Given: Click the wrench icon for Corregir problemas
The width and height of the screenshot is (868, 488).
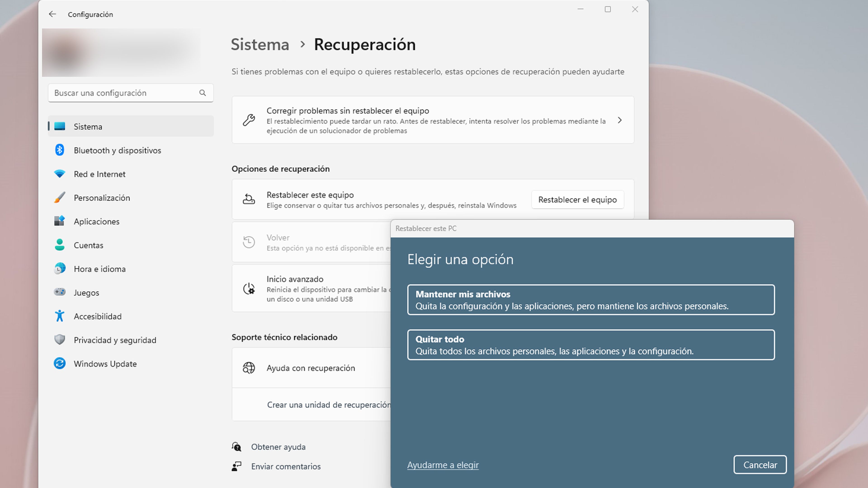Looking at the screenshot, I should (249, 120).
